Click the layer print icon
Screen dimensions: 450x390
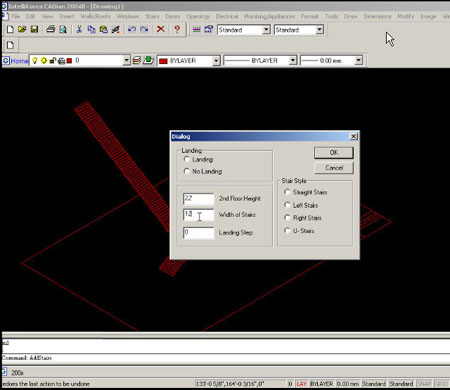(x=61, y=61)
